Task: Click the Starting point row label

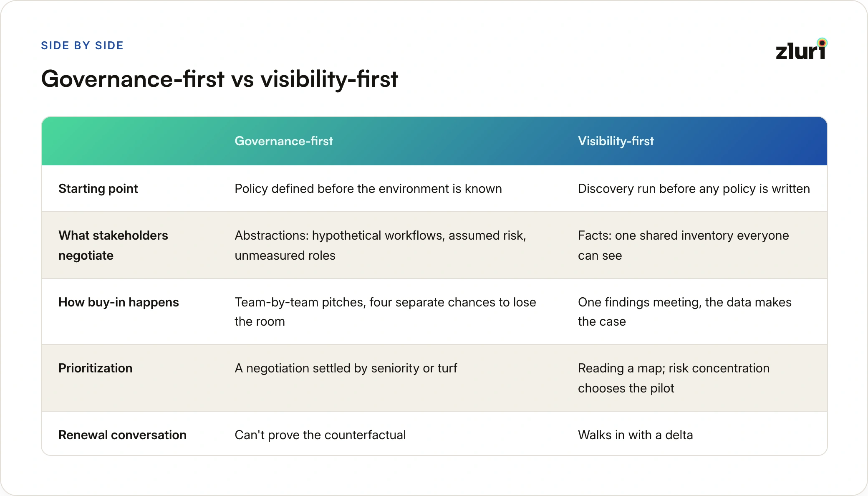Action: pos(98,189)
